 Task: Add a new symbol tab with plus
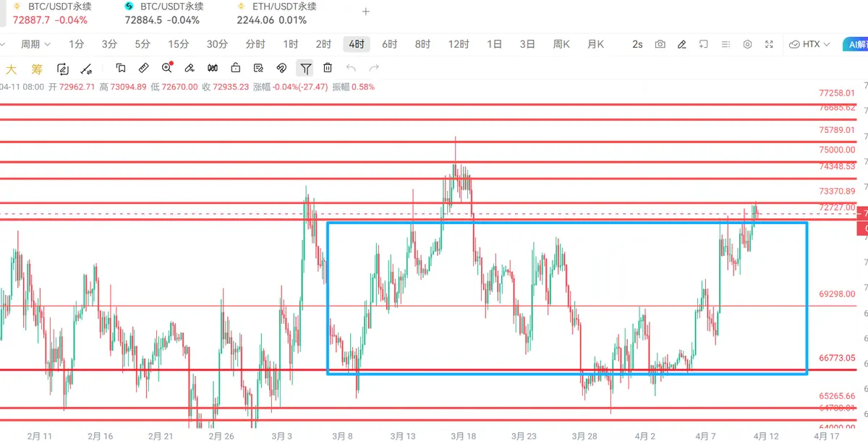point(366,12)
